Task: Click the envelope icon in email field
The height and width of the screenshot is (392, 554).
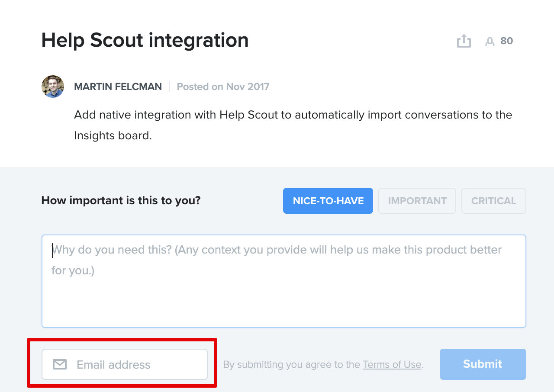Action: 60,364
